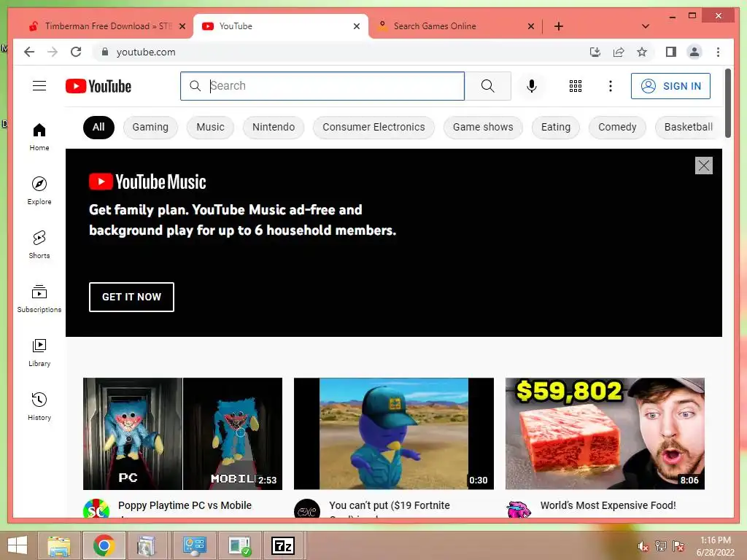This screenshot has width=747, height=560.
Task: Open File Explorer from taskbar
Action: click(59, 545)
